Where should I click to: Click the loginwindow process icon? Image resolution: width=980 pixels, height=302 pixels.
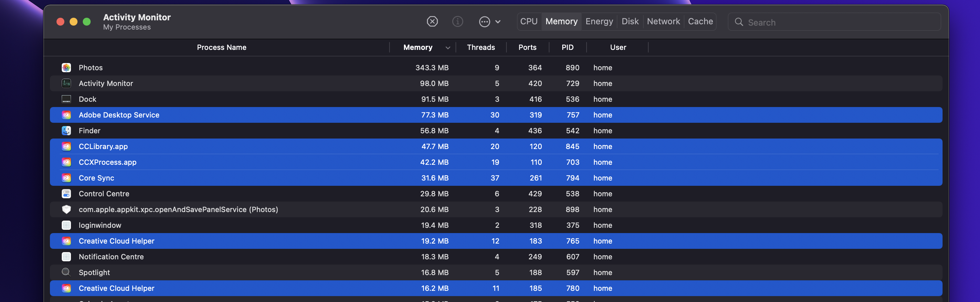point(66,226)
